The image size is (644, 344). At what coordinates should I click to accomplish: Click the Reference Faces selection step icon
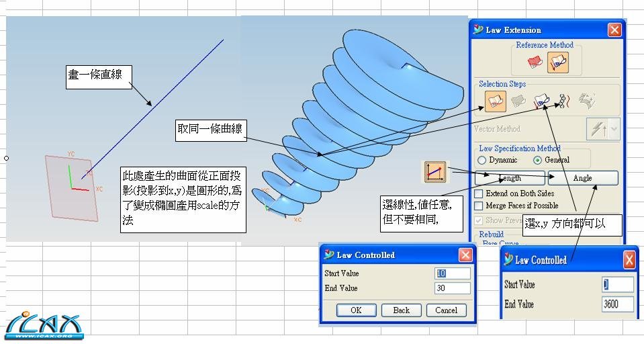(x=518, y=101)
